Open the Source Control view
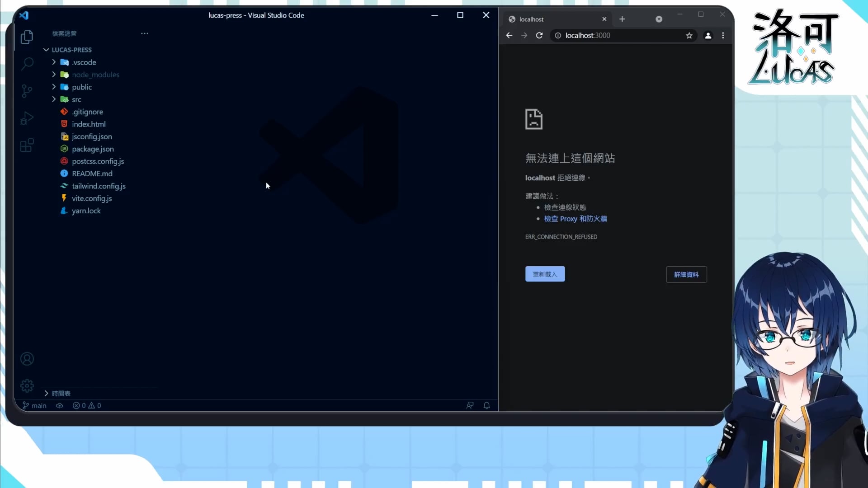This screenshot has height=488, width=868. [x=27, y=91]
